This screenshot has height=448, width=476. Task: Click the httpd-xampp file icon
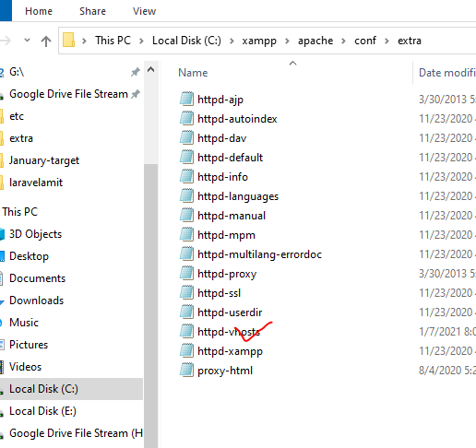186,350
